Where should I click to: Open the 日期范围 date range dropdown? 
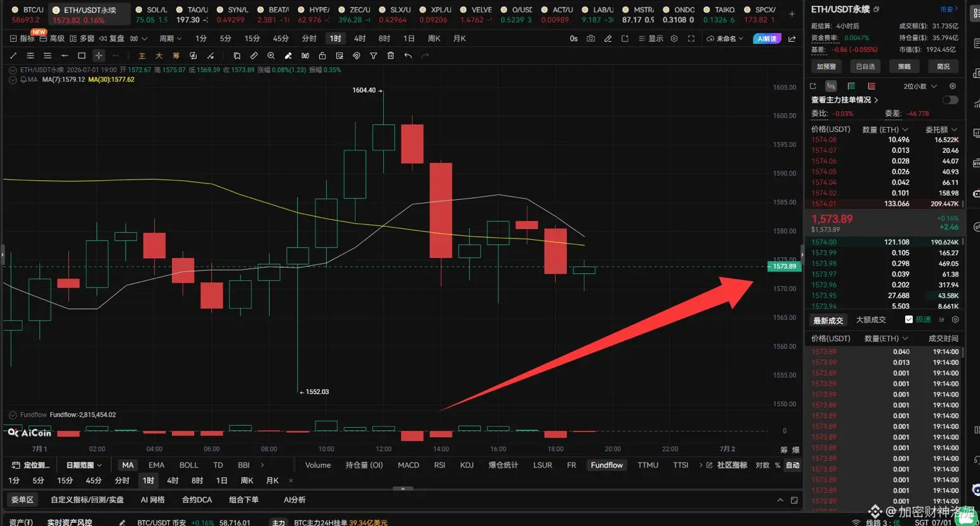pos(84,465)
